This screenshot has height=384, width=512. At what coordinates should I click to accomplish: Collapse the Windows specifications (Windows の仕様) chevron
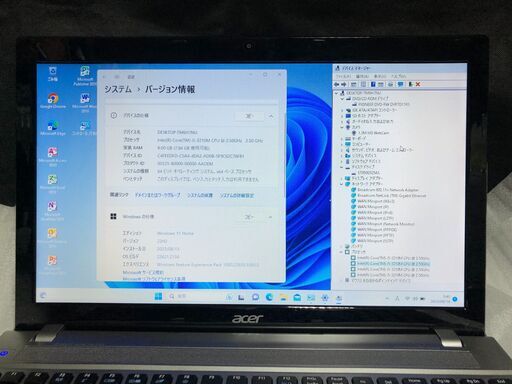point(270,217)
